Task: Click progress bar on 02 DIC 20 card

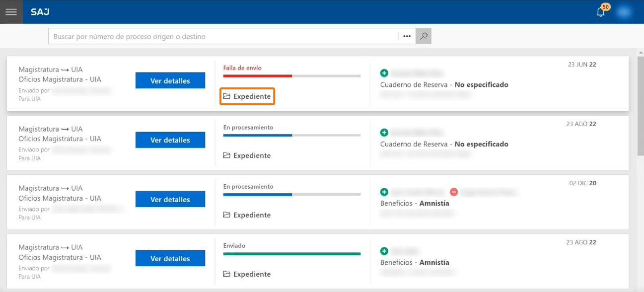Action: 292,195
